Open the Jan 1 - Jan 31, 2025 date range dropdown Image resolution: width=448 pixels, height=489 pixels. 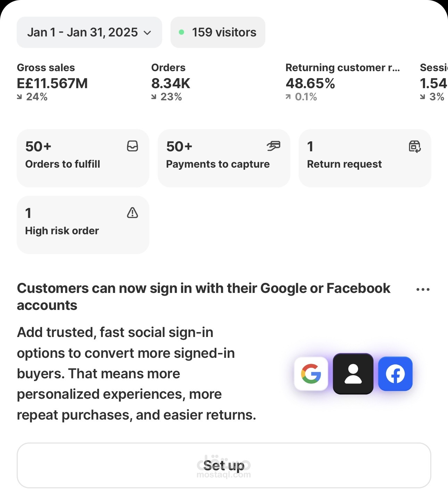coord(89,32)
